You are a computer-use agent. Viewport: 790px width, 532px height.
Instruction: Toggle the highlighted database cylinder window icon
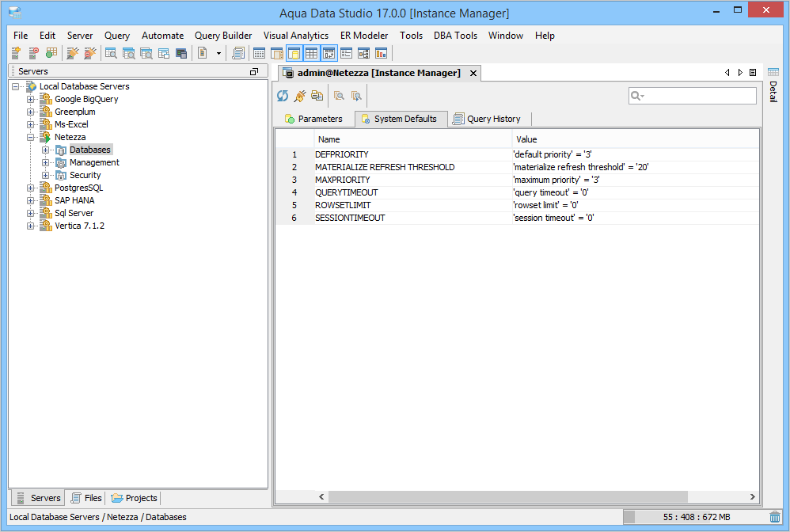coord(294,53)
